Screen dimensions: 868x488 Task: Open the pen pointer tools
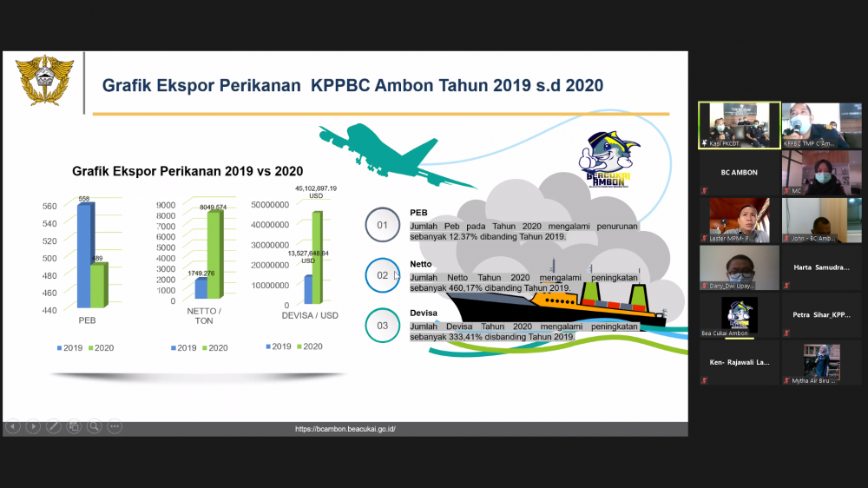click(54, 426)
